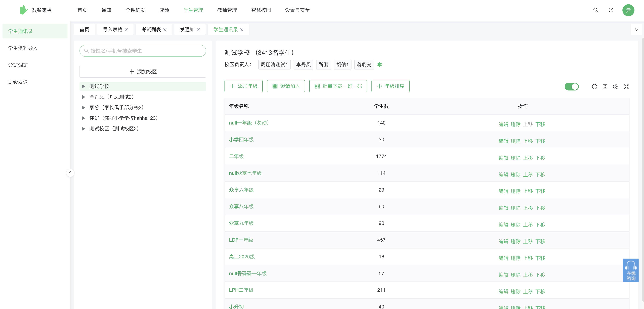Click 批量下载一班一码 button
This screenshot has width=644, height=309.
[x=338, y=86]
